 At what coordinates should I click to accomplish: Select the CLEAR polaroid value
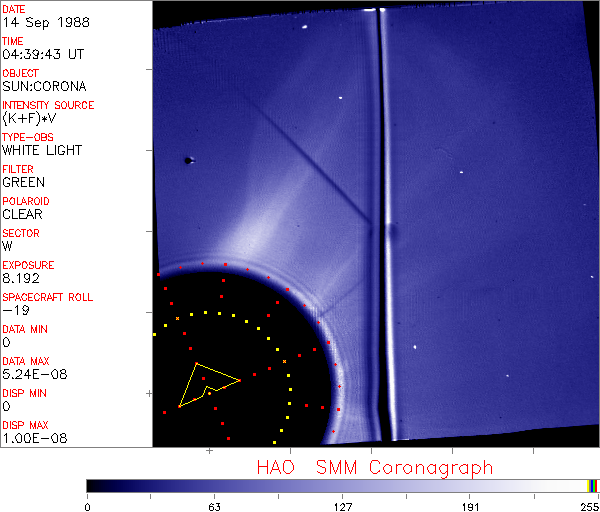tap(23, 214)
